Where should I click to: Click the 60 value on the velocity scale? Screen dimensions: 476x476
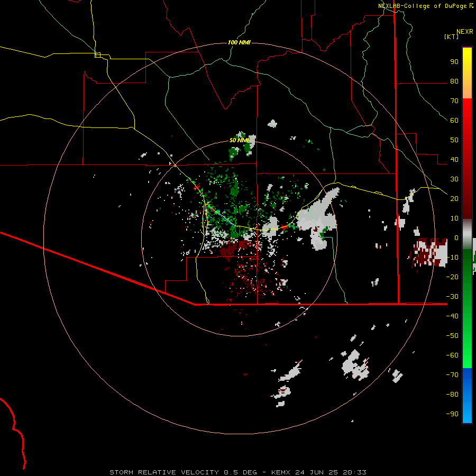click(454, 121)
